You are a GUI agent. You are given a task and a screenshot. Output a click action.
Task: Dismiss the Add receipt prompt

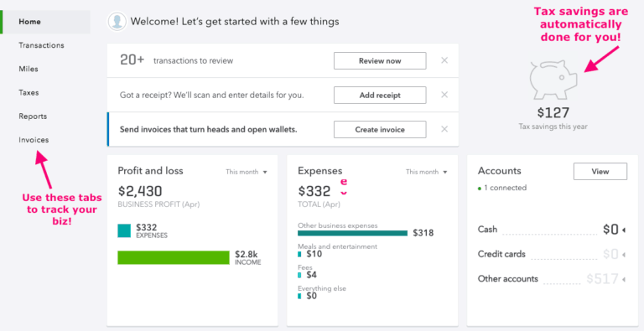pos(444,95)
